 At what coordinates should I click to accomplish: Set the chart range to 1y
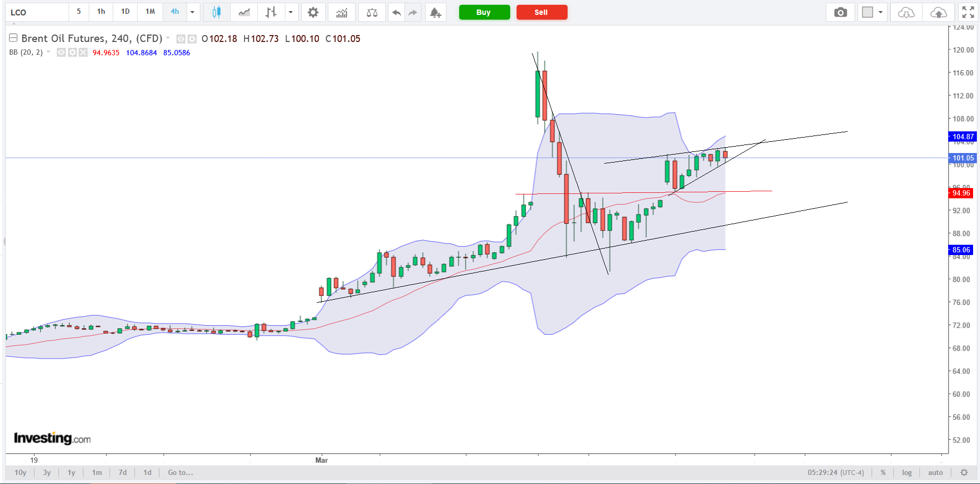coord(71,472)
